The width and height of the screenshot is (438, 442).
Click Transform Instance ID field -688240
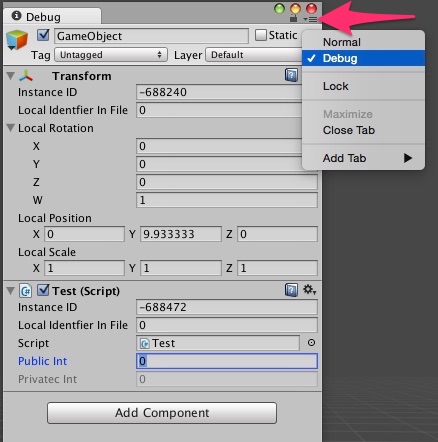pyautogui.click(x=219, y=92)
